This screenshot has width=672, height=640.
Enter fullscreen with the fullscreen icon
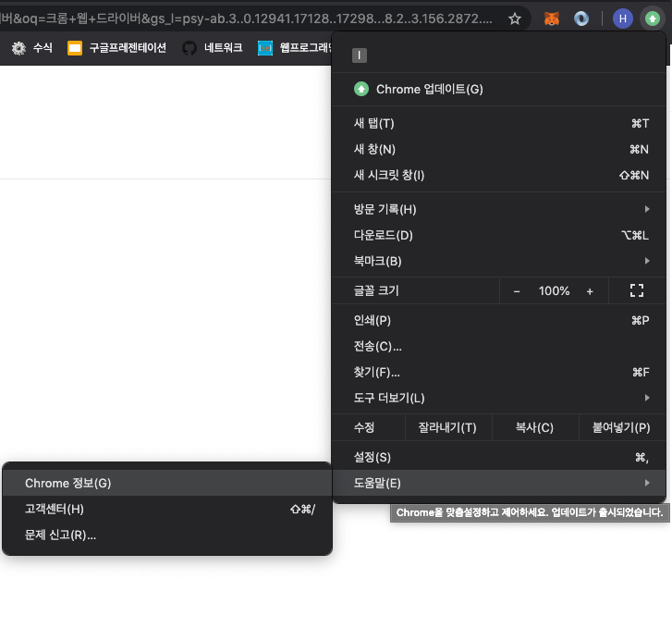point(637,290)
